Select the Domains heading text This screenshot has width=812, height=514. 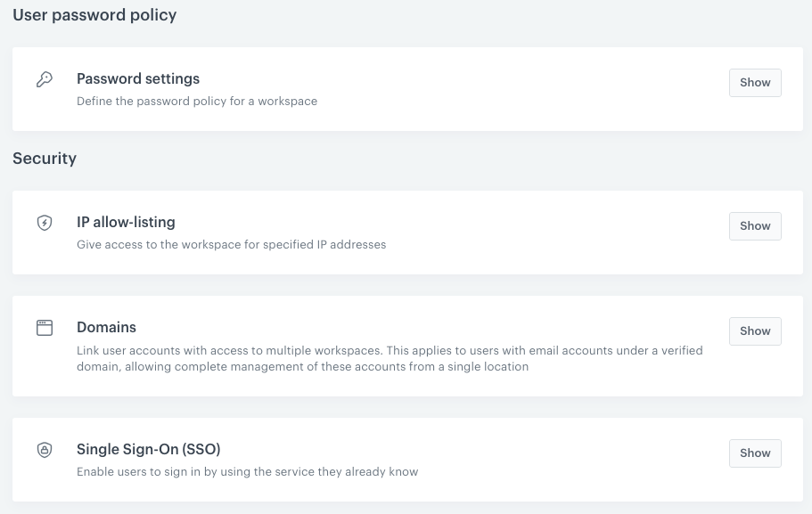pos(106,327)
